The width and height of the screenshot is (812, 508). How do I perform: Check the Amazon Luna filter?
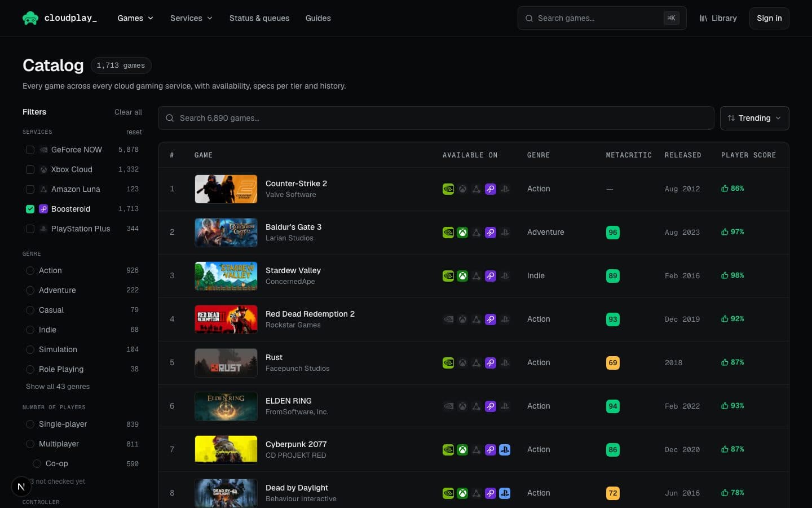30,189
